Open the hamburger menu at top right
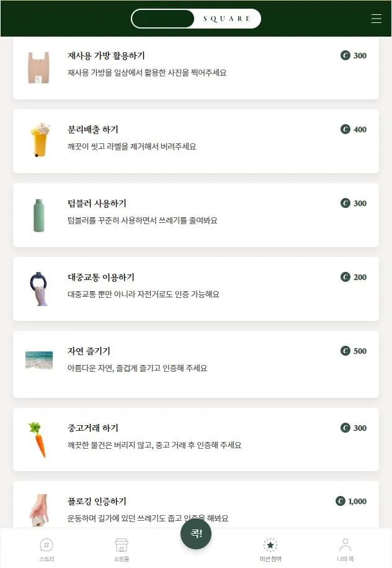Viewport: 392px width, 568px height. (x=376, y=18)
